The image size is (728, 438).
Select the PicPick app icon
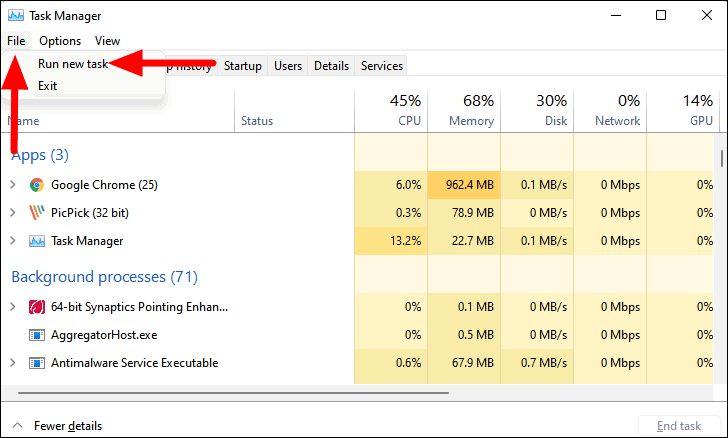[x=37, y=213]
